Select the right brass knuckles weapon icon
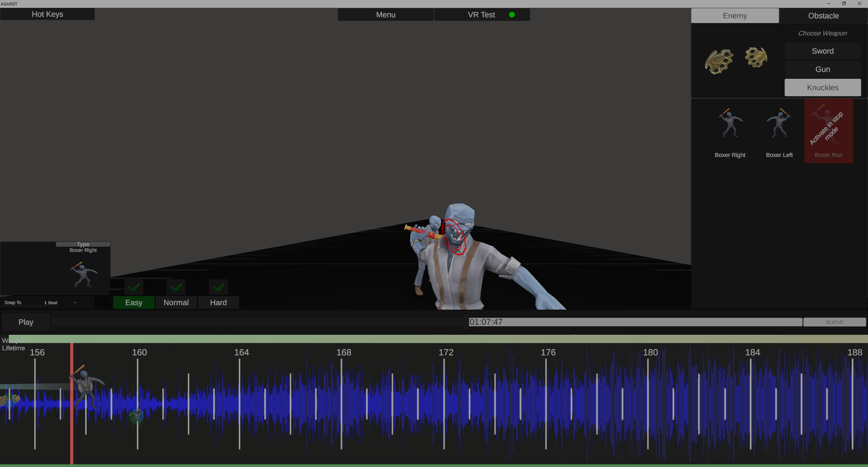 (756, 58)
